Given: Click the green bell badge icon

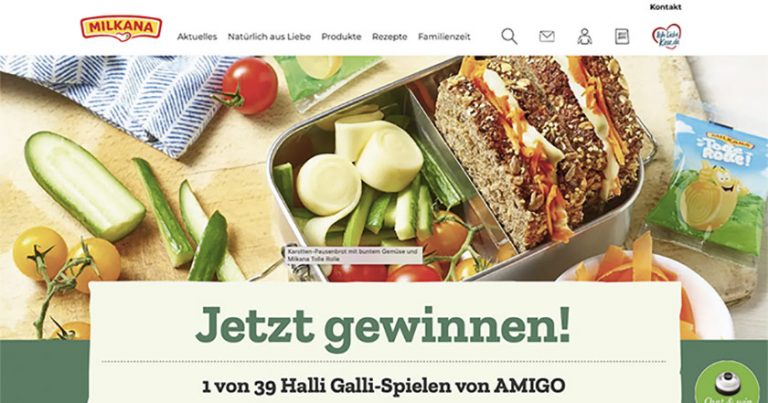Looking at the screenshot, I should pos(726,383).
